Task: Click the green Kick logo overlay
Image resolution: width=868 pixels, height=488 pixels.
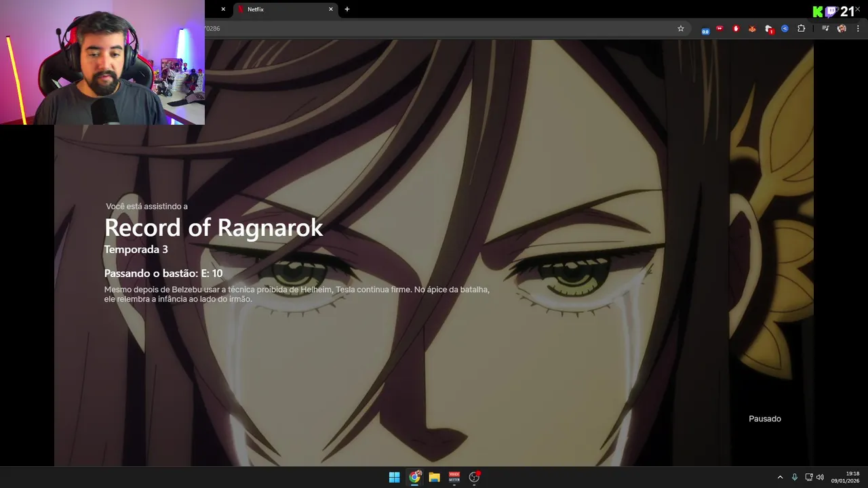Action: (818, 12)
